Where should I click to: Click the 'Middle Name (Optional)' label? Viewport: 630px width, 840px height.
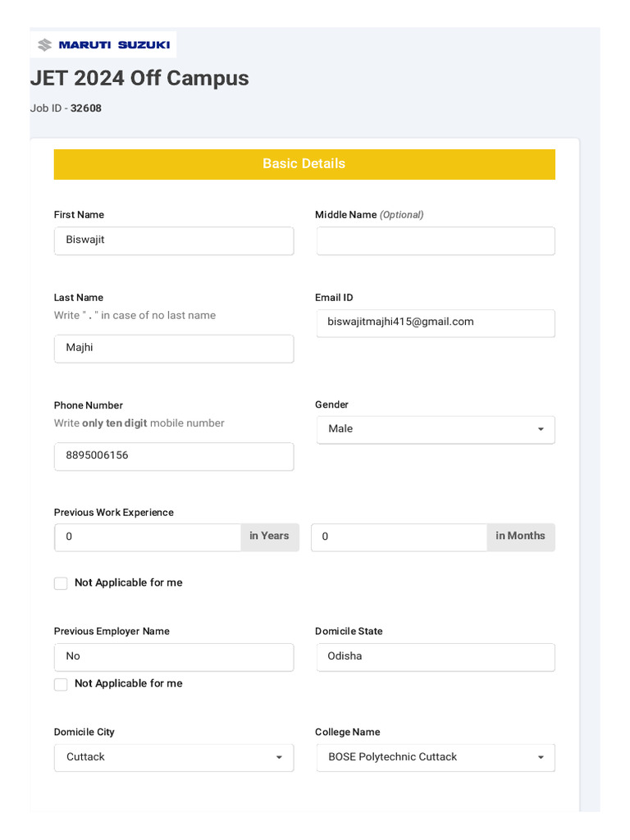pyautogui.click(x=369, y=215)
